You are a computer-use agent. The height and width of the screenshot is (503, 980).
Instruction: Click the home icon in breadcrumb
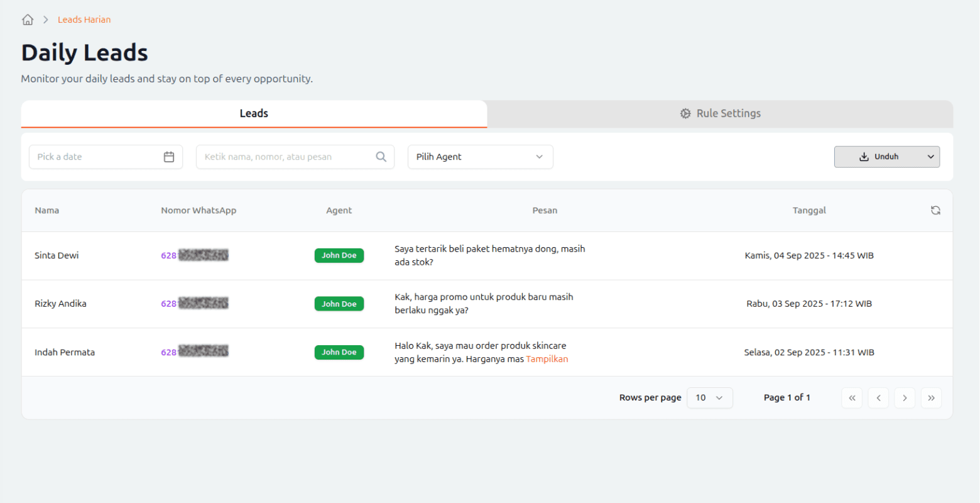click(28, 19)
